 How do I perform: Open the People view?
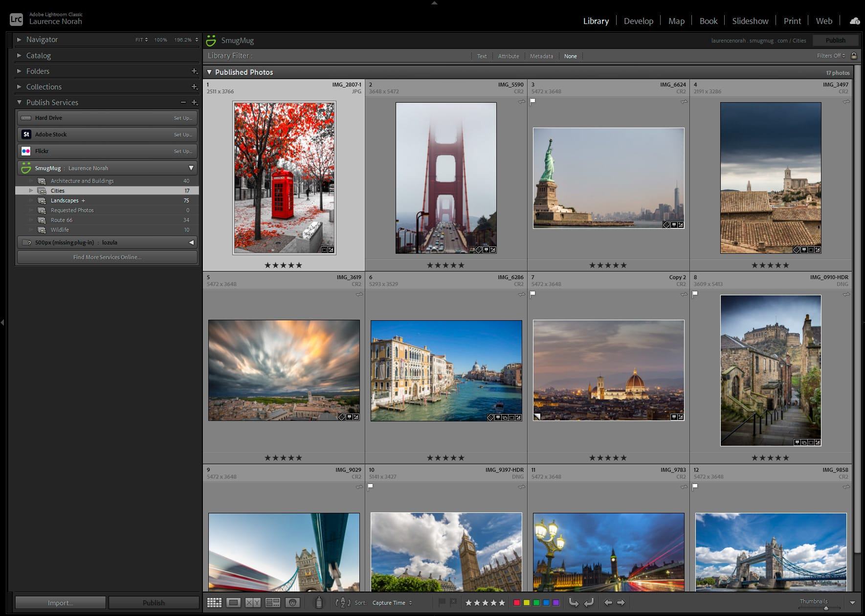pyautogui.click(x=292, y=602)
